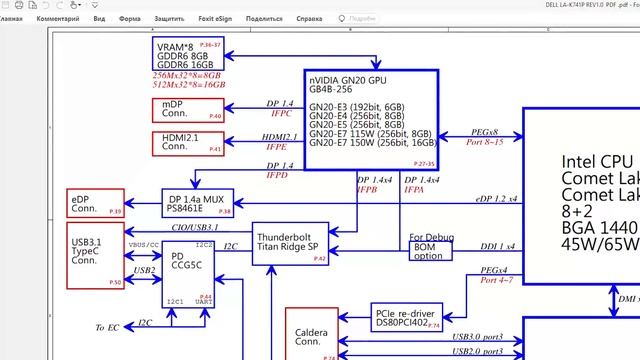Click 'PD CCG5C' block text

pyautogui.click(x=186, y=260)
